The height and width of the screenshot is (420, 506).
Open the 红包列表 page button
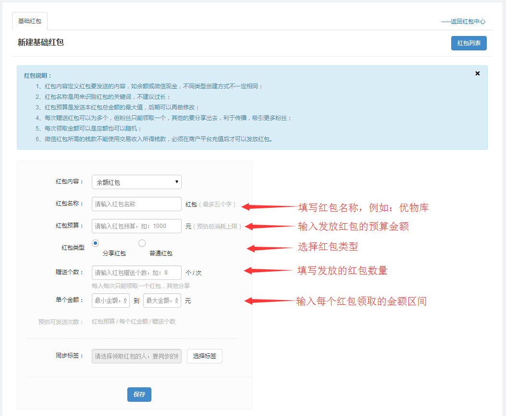coord(469,43)
